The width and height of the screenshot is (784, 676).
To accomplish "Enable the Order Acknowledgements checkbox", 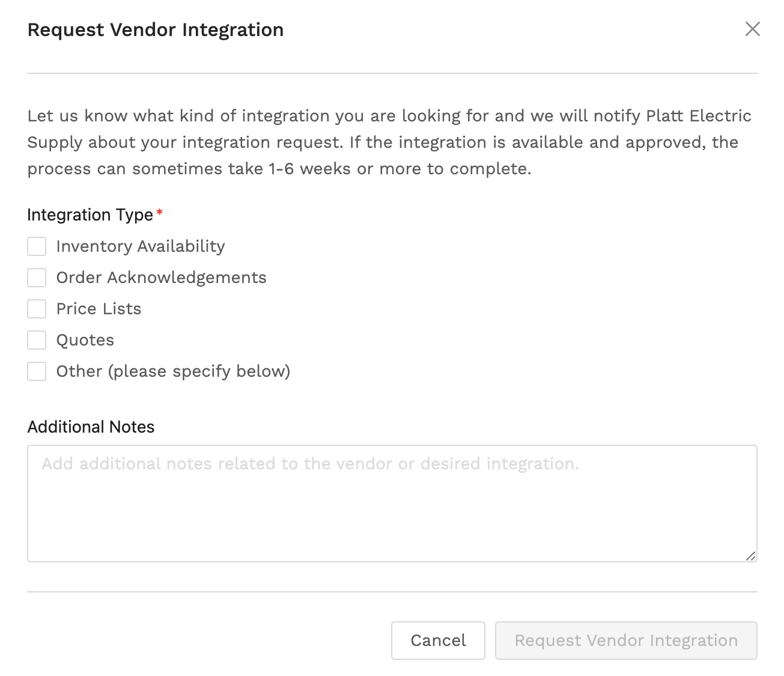I will (x=37, y=278).
